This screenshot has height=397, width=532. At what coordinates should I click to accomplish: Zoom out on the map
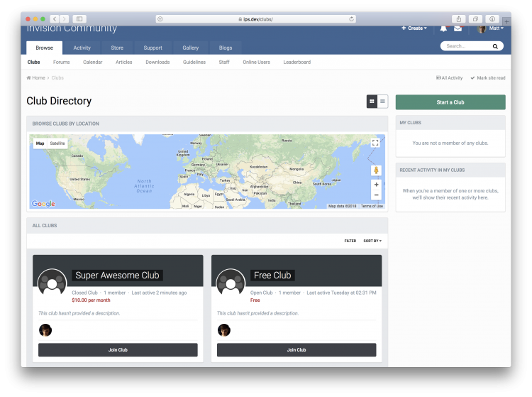[376, 195]
